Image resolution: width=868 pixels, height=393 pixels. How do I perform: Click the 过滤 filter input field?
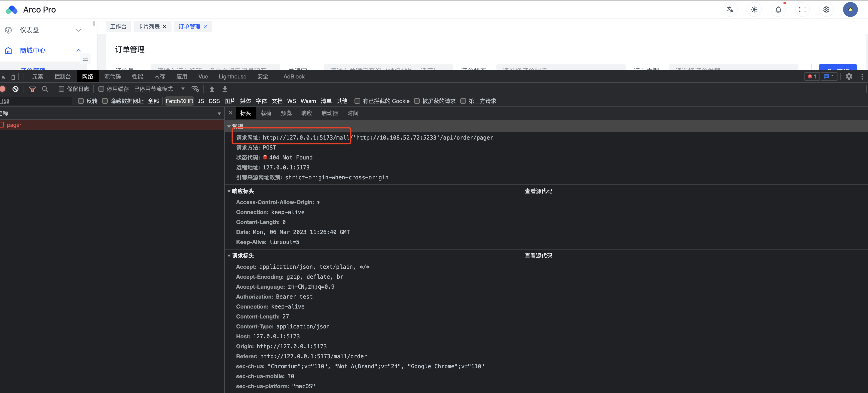point(37,101)
